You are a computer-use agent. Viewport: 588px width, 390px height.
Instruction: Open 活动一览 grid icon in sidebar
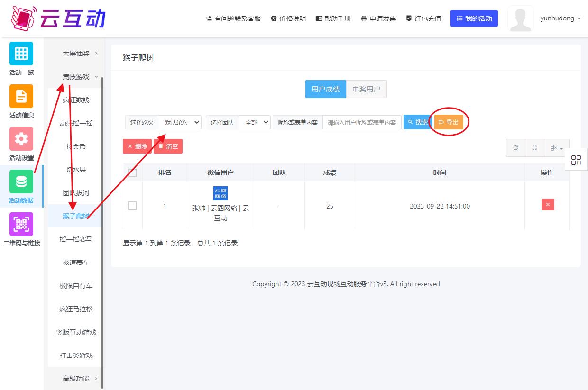tap(21, 54)
